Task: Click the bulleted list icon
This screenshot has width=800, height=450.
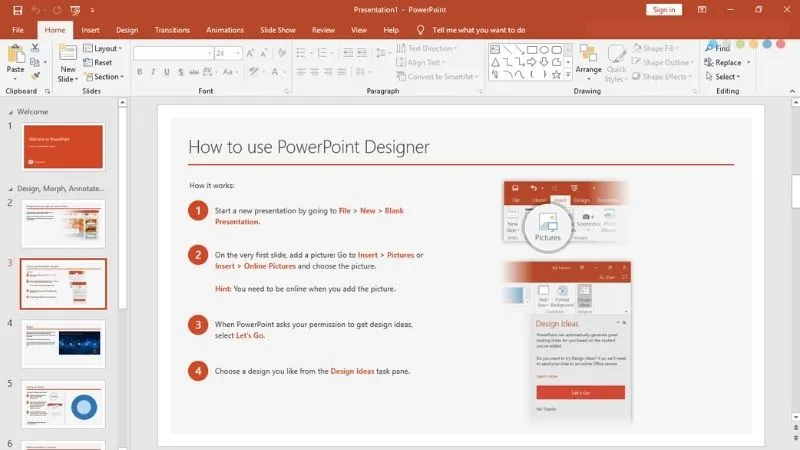Action: (301, 53)
